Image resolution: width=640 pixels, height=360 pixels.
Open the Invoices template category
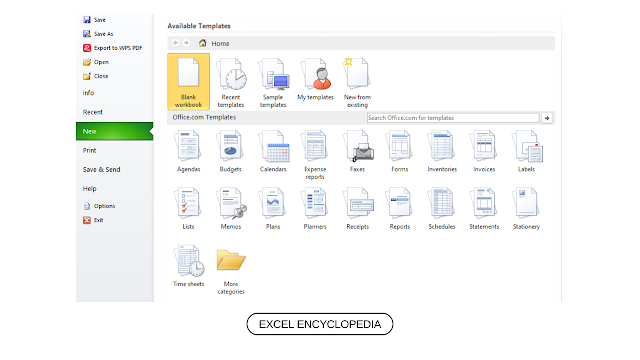(x=484, y=151)
